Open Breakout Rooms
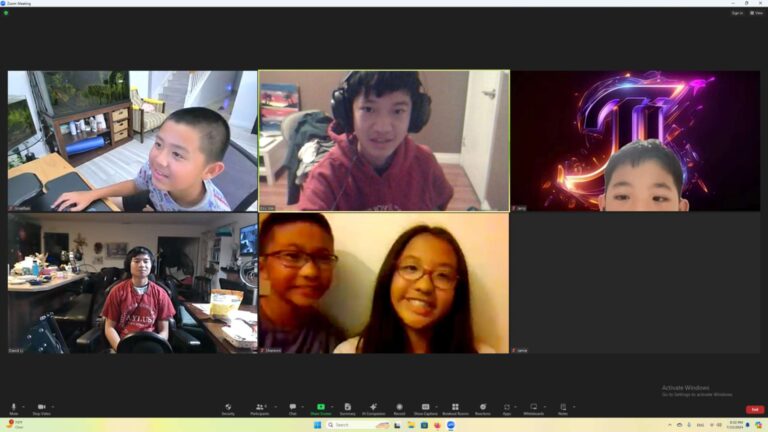This screenshot has width=768, height=432. (x=455, y=409)
